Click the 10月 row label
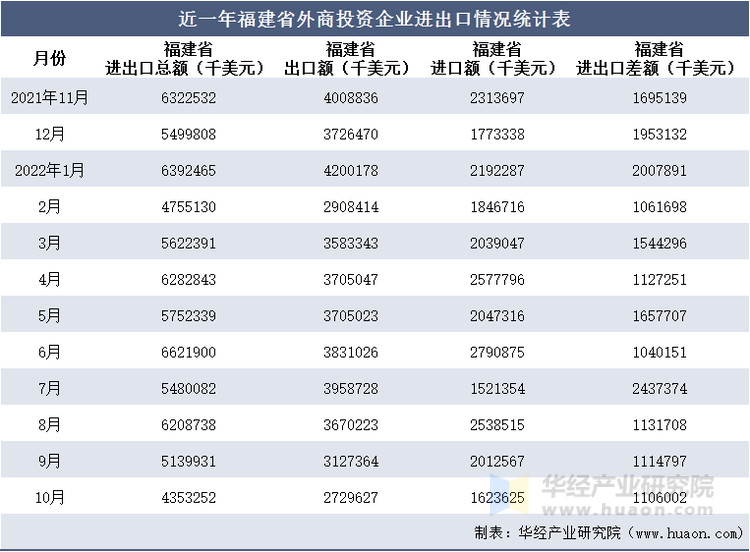Image resolution: width=750 pixels, height=552 pixels. 50,497
